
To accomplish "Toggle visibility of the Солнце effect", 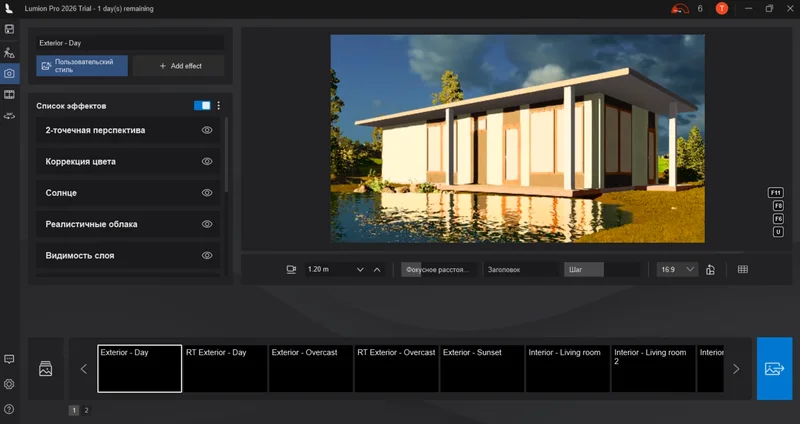I will coord(207,193).
